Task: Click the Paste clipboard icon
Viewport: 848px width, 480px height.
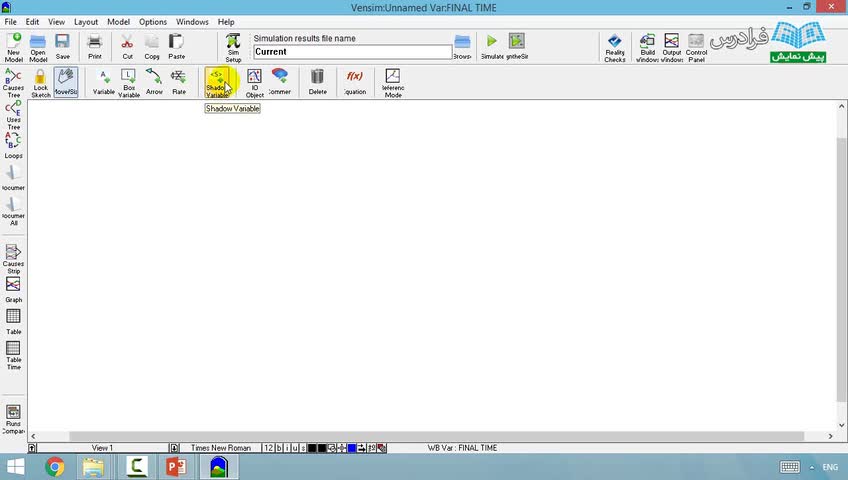Action: tap(176, 46)
